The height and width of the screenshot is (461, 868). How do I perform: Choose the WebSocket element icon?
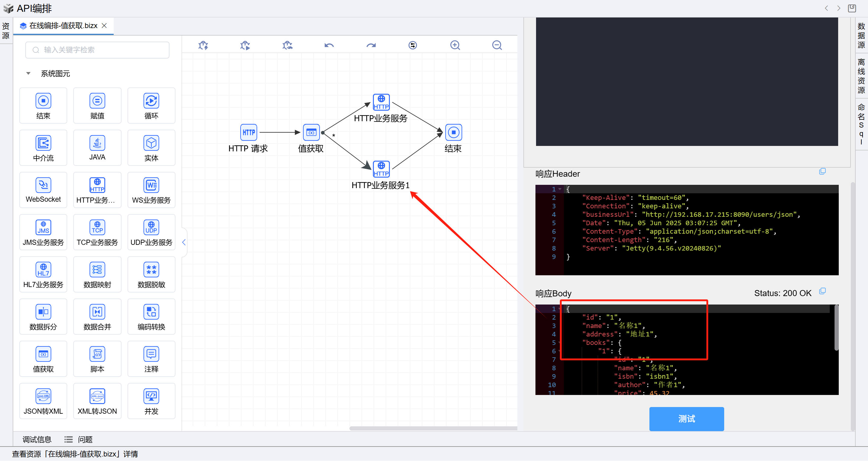click(43, 185)
